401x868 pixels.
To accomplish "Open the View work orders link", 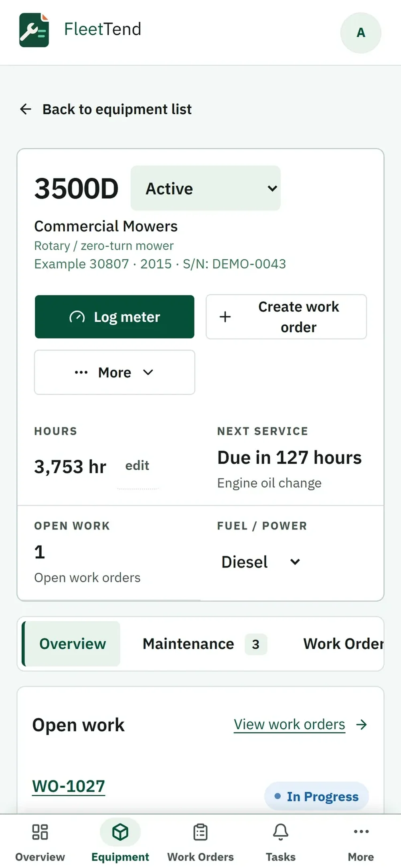I will [x=290, y=724].
